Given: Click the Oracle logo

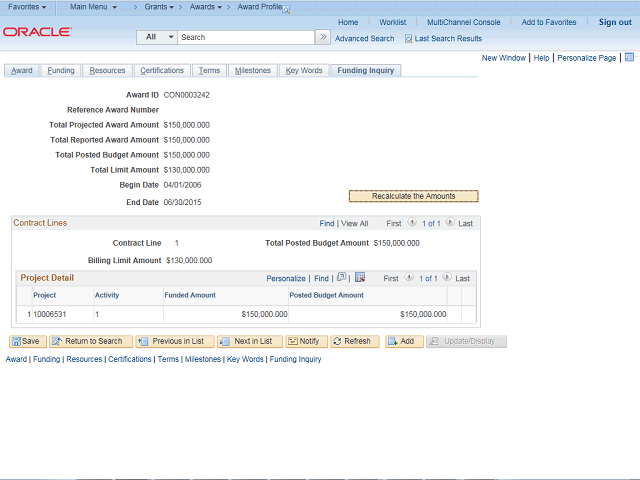Looking at the screenshot, I should [x=38, y=32].
